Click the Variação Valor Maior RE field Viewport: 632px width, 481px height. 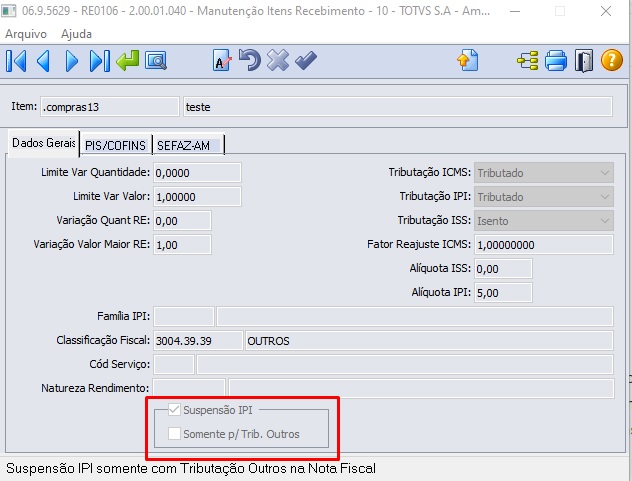tap(182, 245)
